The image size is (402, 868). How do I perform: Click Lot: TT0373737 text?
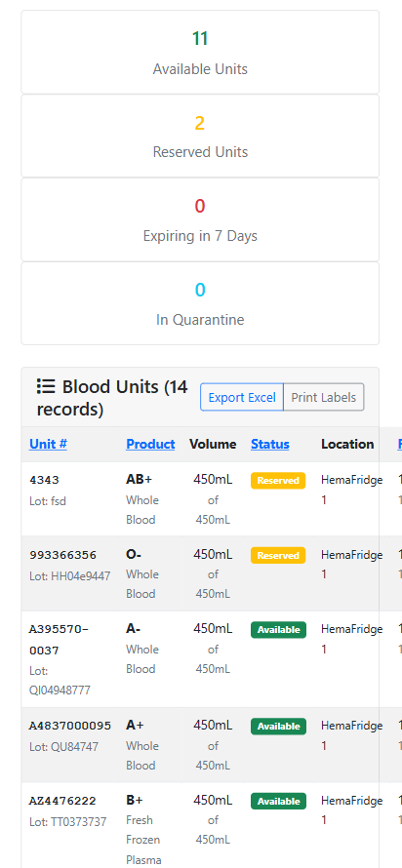point(68,821)
